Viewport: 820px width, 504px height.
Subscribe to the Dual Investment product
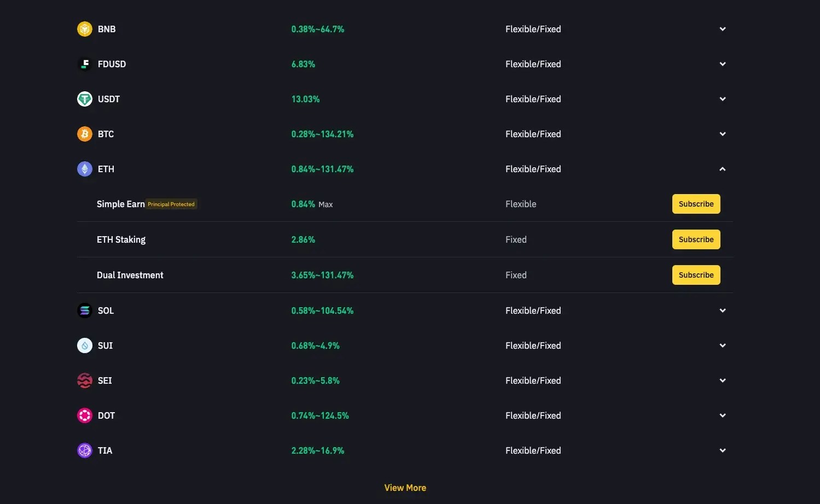pyautogui.click(x=696, y=274)
